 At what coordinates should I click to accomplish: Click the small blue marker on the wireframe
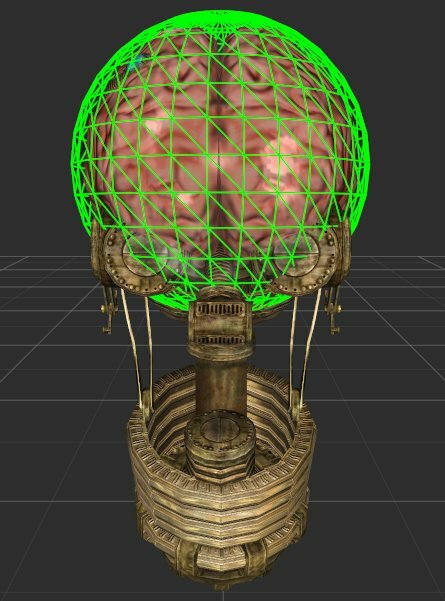coord(136,62)
